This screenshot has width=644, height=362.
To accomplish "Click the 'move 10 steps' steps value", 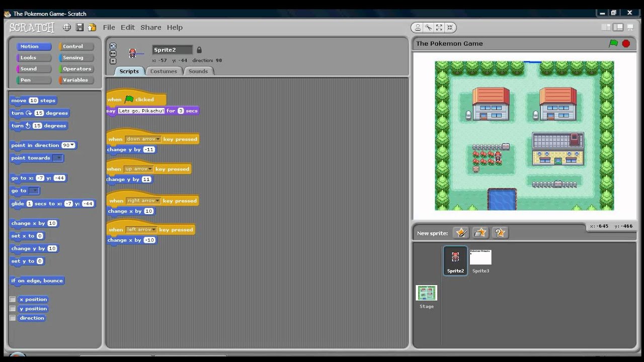I will coord(33,101).
